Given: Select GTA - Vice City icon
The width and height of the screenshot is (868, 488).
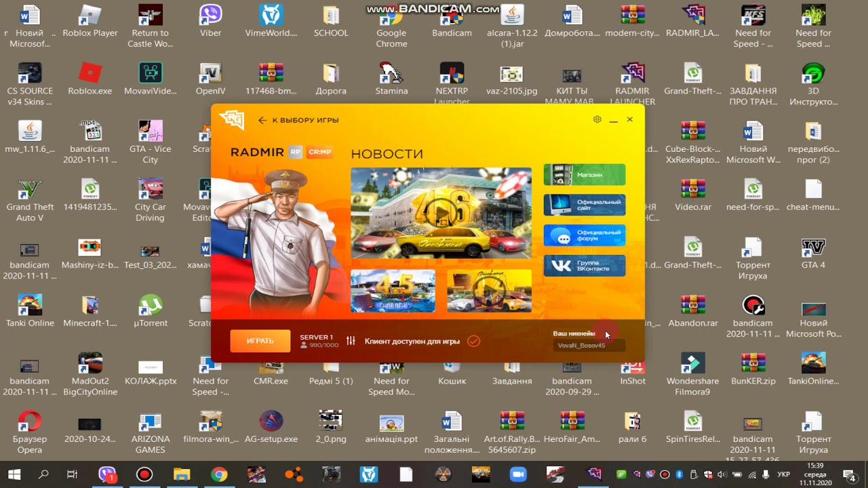Looking at the screenshot, I should pyautogui.click(x=150, y=142).
